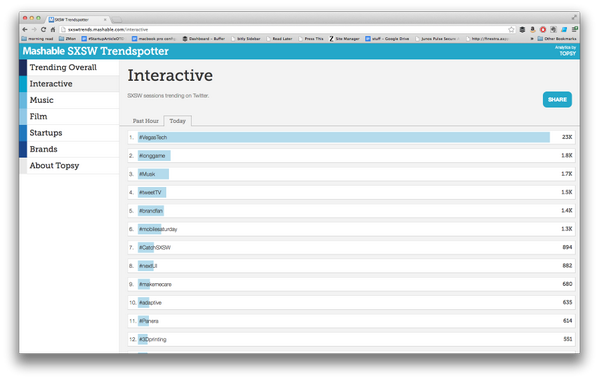Screen dimensions: 599x380
Task: Reload the page with the refresh icon
Action: click(x=44, y=29)
